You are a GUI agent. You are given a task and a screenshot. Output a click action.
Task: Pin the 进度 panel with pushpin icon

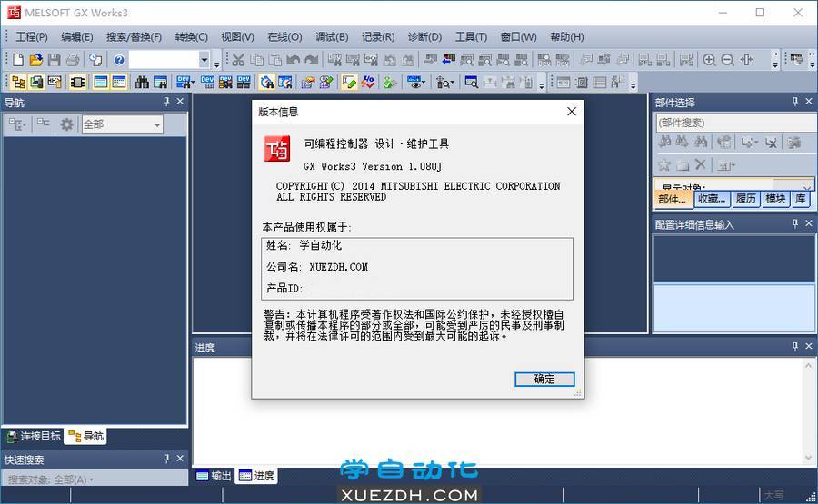795,347
